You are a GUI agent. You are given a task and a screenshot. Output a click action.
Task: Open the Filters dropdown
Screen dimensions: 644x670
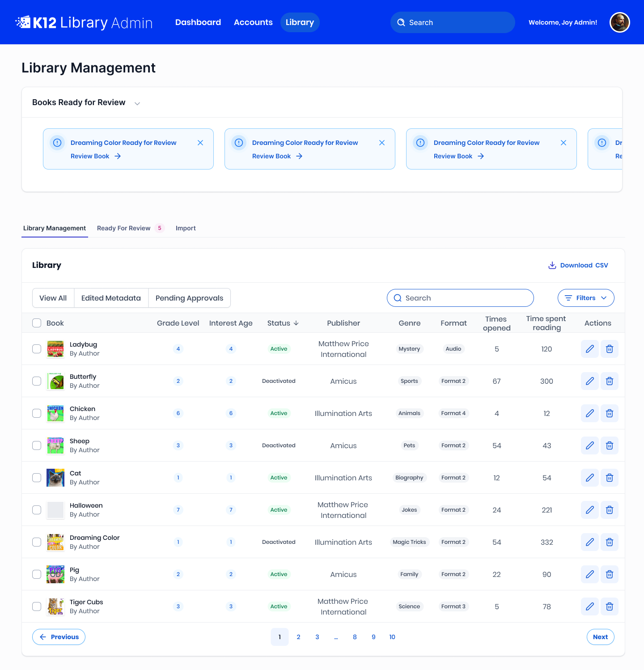tap(586, 298)
